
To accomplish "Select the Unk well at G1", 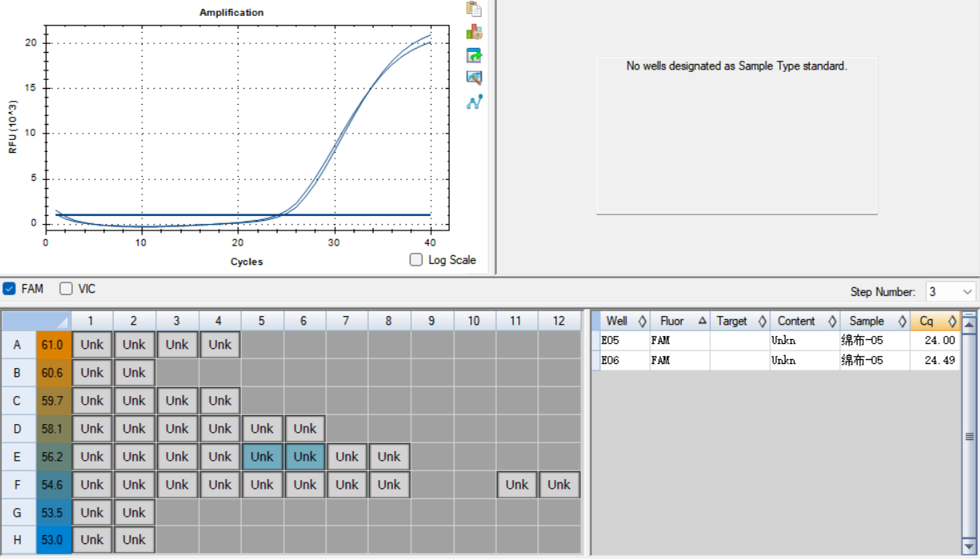I will tap(92, 512).
